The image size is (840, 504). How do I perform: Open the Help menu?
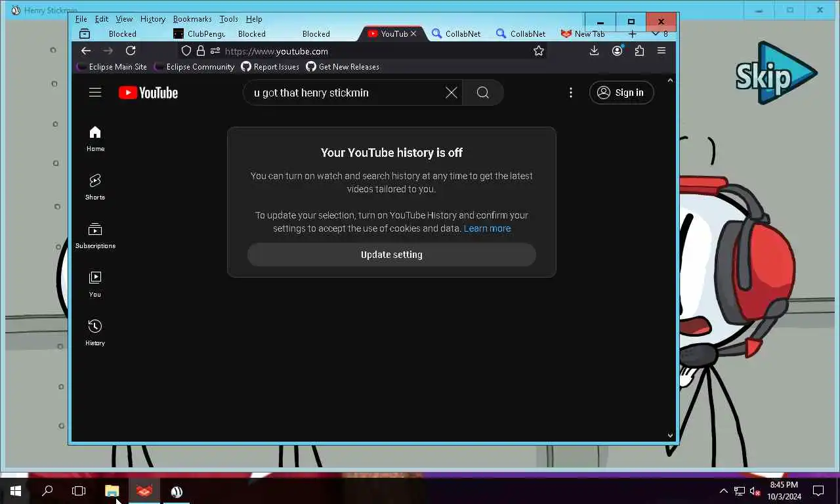(254, 19)
